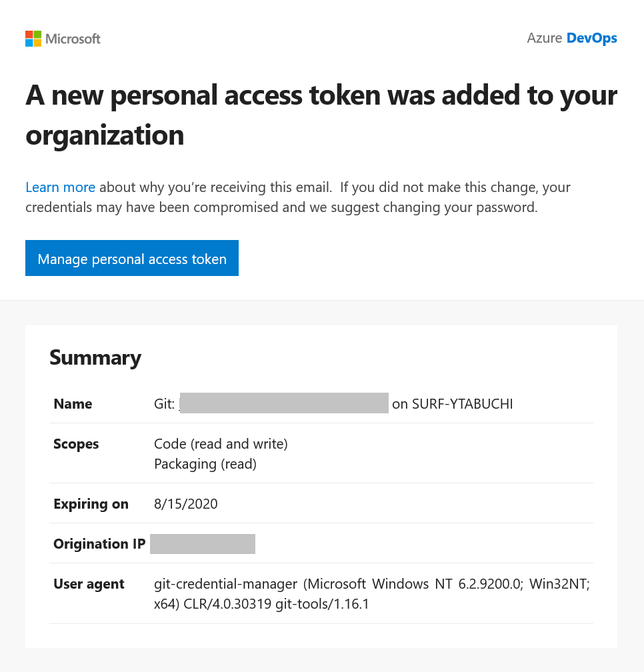Viewport: 644px width, 672px height.
Task: Click the Expiring on label
Action: pyautogui.click(x=91, y=504)
